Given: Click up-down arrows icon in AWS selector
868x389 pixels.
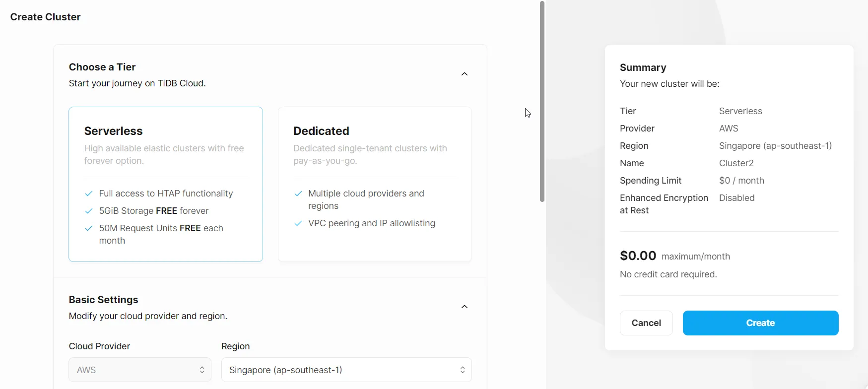Looking at the screenshot, I should pos(202,370).
